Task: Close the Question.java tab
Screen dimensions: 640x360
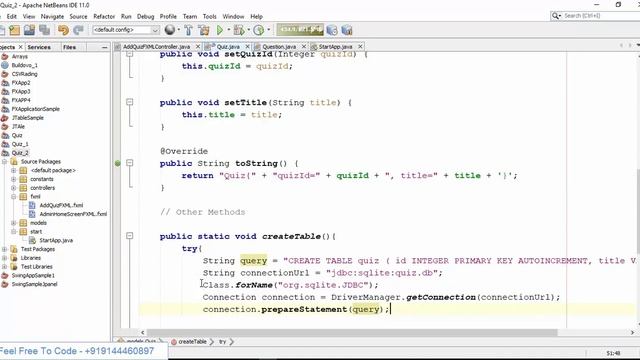Action: point(304,47)
